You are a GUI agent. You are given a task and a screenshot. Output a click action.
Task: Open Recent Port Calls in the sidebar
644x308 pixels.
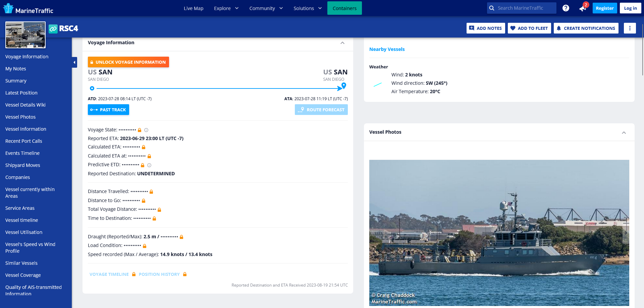tap(24, 141)
